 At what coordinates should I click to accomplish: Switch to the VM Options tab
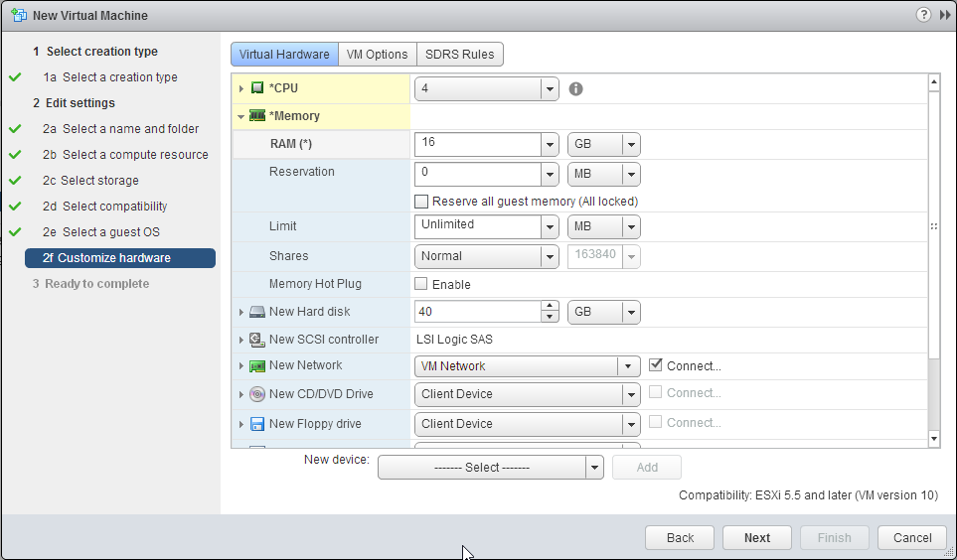(378, 55)
